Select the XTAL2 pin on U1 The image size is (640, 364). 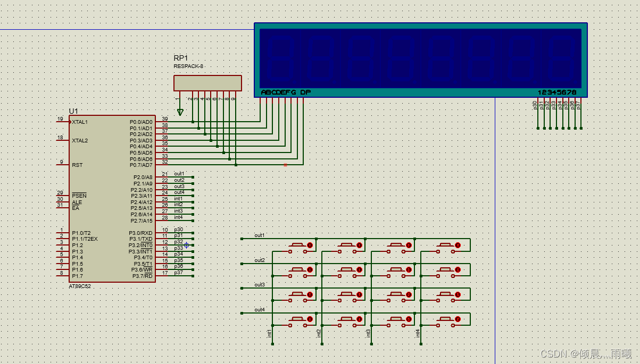click(x=79, y=140)
